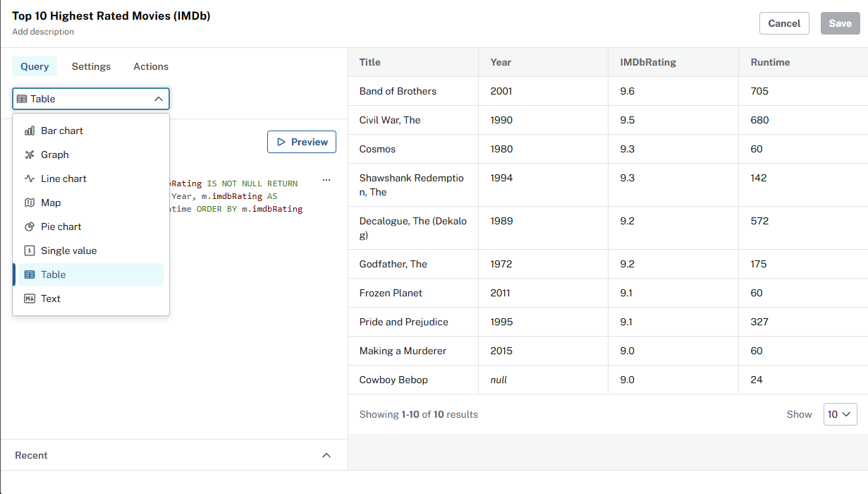Open the query ellipsis options menu

coord(326,180)
